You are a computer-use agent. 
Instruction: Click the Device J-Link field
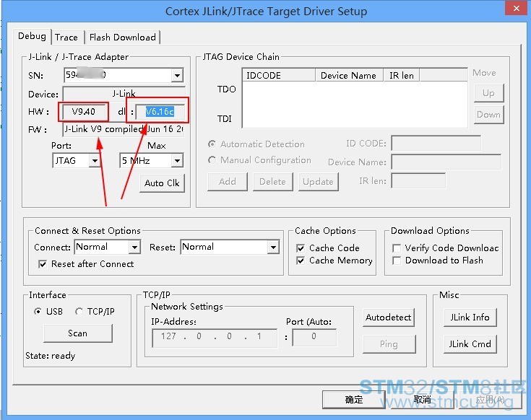124,94
